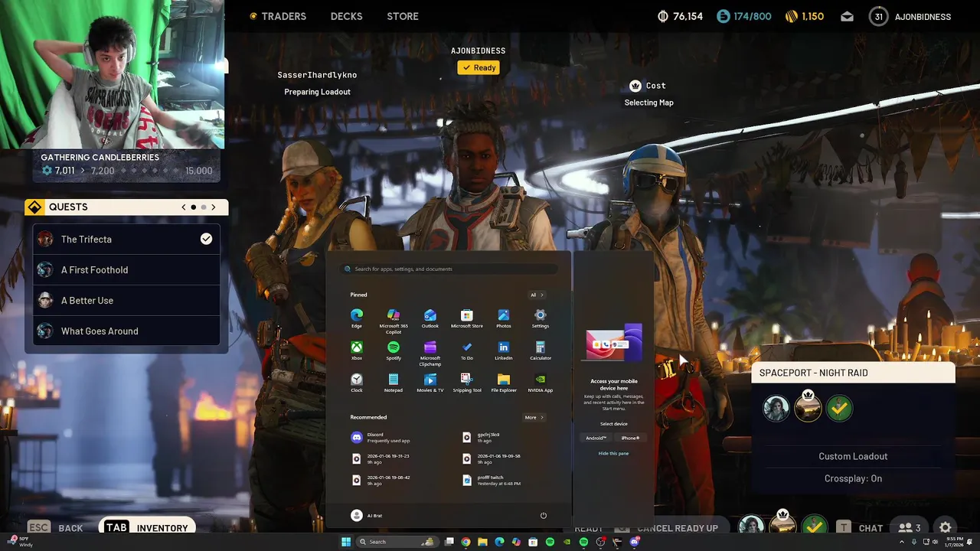The image size is (980, 551).
Task: Click the ESC Back button
Action: (55, 527)
